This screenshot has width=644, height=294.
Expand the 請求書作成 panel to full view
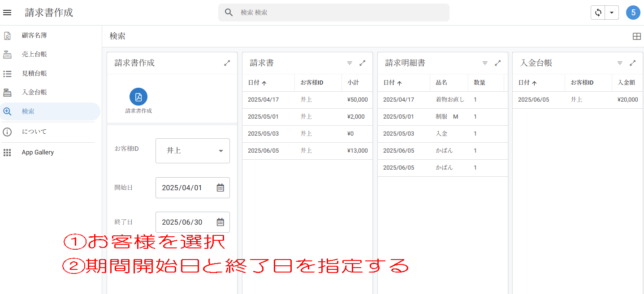[x=227, y=63]
